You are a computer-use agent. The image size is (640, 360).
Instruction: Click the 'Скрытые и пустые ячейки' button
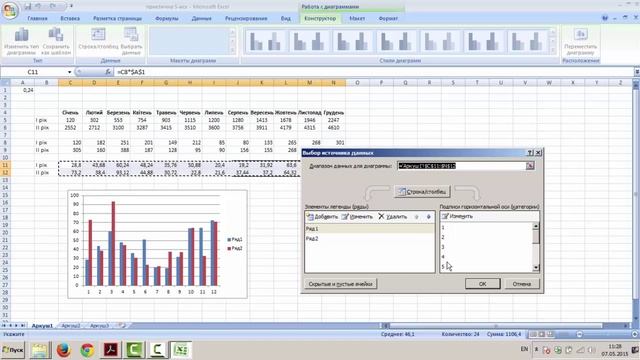pos(340,284)
